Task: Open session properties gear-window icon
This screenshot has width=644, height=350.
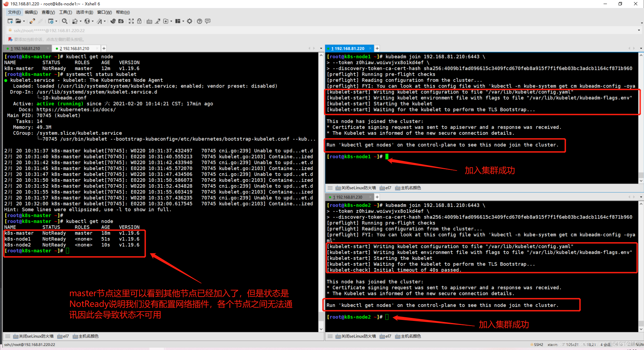Action: (x=50, y=21)
